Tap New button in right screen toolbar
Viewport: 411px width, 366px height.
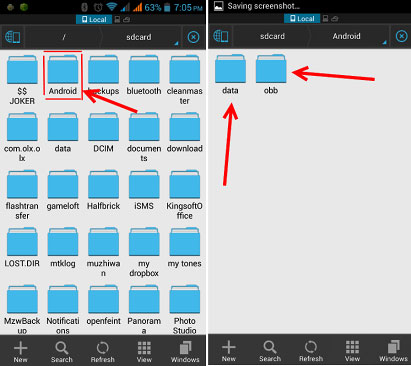coord(229,351)
